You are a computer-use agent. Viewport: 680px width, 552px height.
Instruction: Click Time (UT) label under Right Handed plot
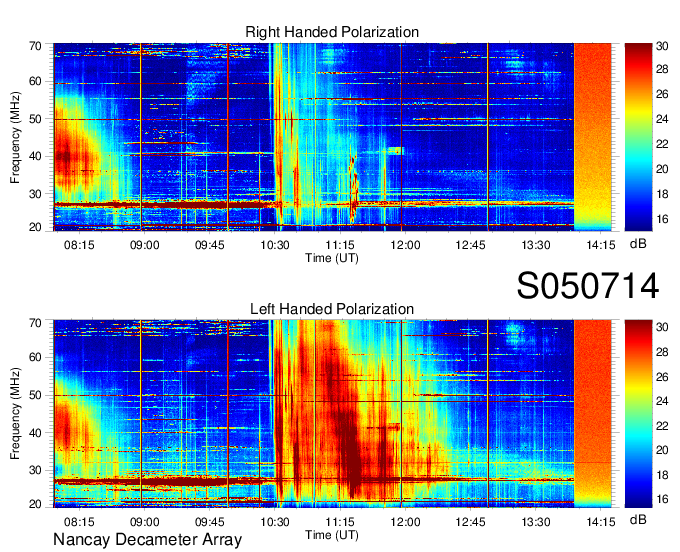[x=332, y=258]
